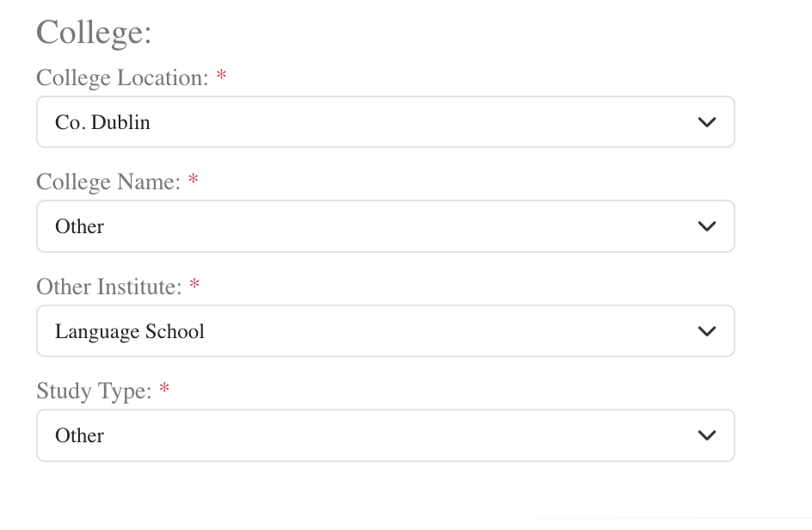This screenshot has height=530, width=812.
Task: Click the "College Location:" label text
Action: [122, 78]
